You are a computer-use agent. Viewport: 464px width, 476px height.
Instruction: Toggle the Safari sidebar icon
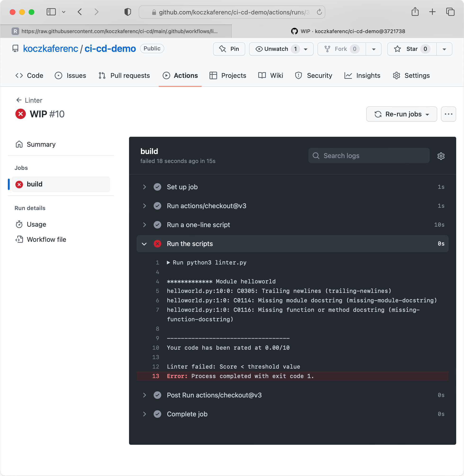pyautogui.click(x=51, y=12)
